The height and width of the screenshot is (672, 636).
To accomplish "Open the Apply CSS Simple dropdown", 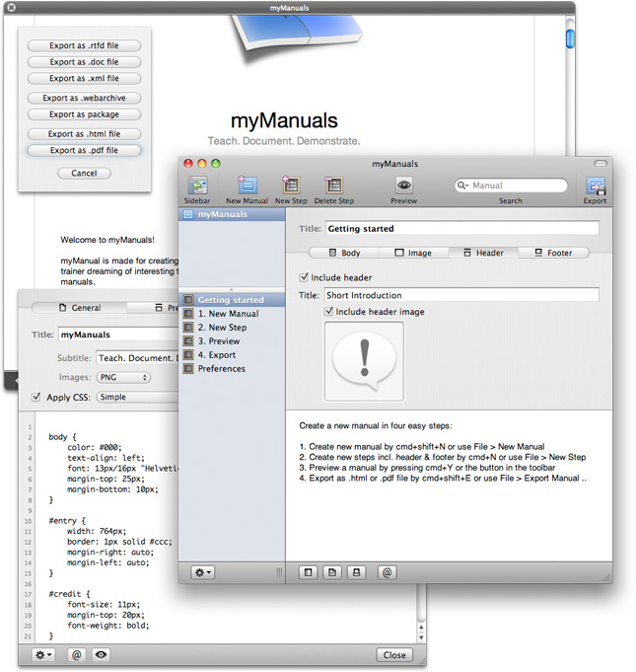I will pos(137,397).
